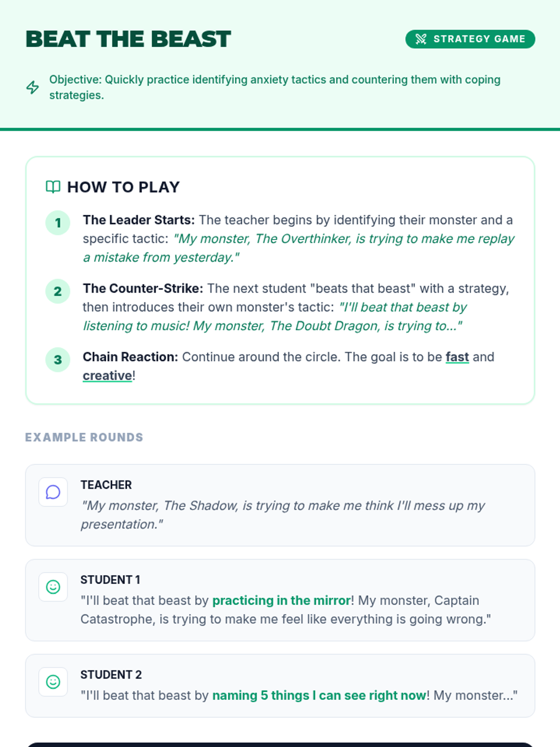Viewport: 560px width, 747px height.
Task: Click "The Counter-Strike" bold label
Action: click(x=143, y=289)
